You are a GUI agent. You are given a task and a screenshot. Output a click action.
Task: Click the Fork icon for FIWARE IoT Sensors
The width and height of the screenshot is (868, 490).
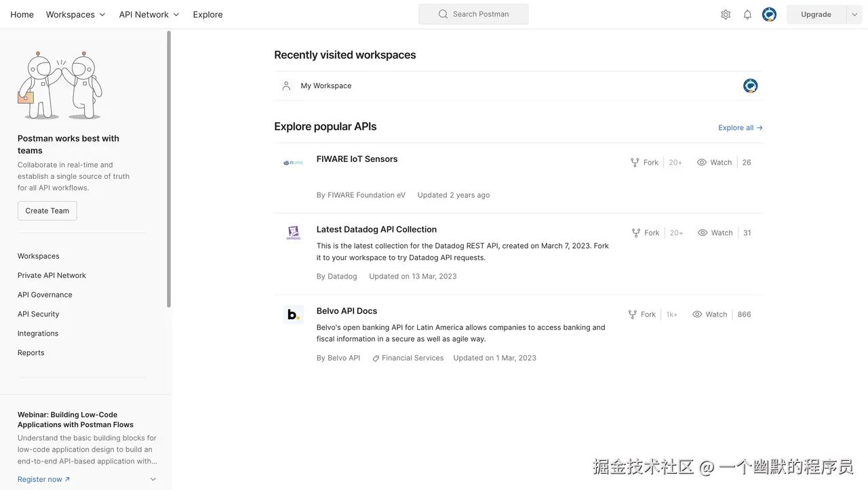click(635, 163)
